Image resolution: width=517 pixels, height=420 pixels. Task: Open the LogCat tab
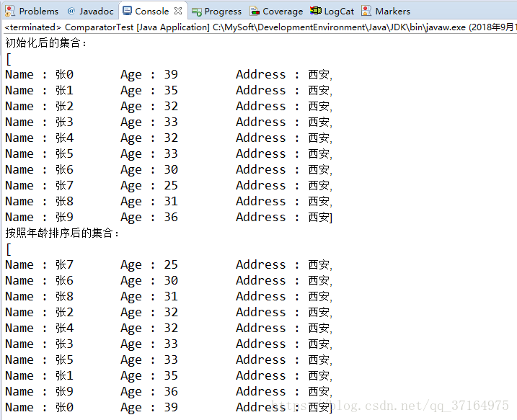click(x=332, y=12)
